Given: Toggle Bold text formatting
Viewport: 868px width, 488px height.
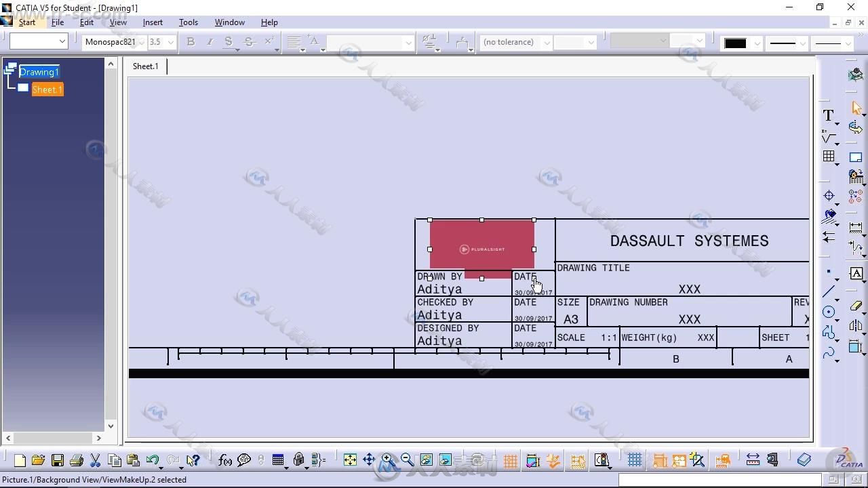Looking at the screenshot, I should [191, 42].
